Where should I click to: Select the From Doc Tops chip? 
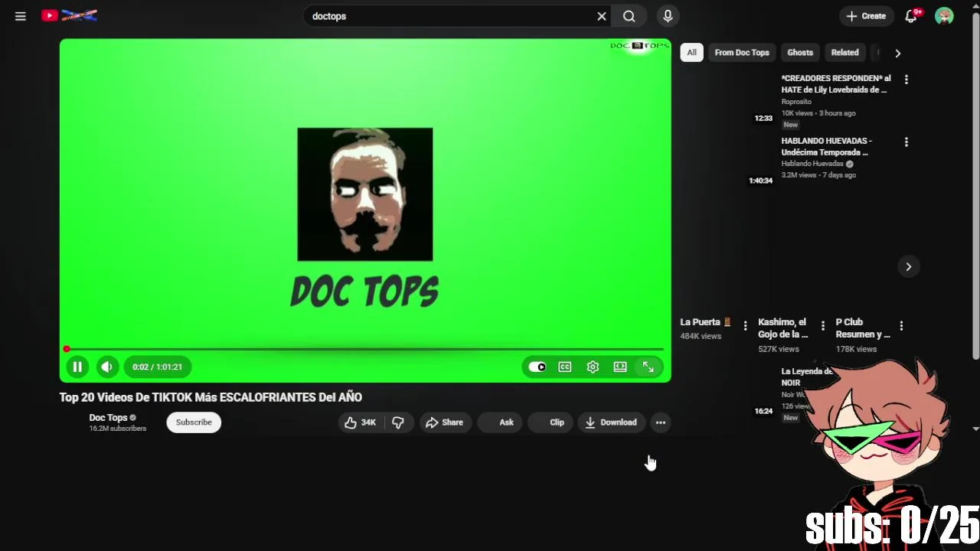[x=742, y=53]
